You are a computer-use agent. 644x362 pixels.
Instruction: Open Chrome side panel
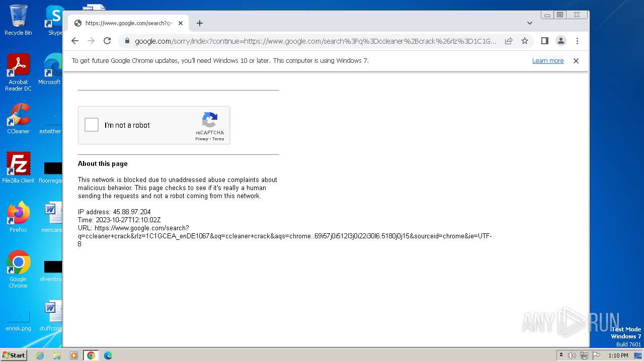544,41
